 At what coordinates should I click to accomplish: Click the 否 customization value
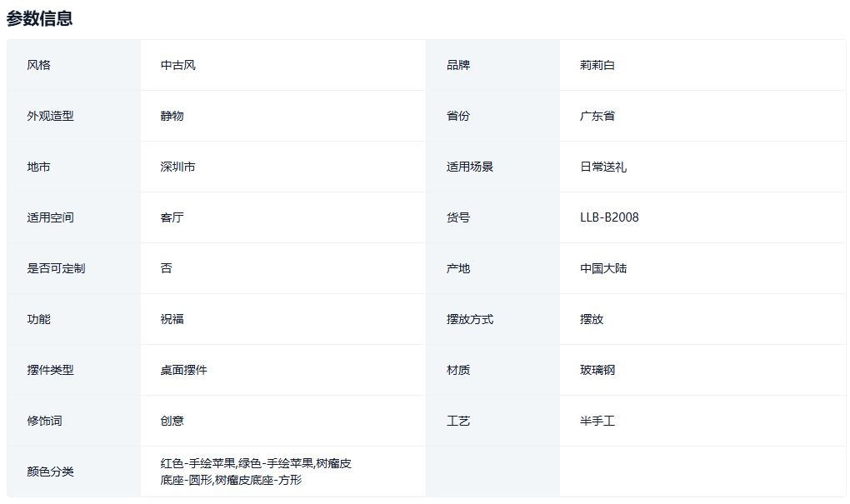[166, 268]
